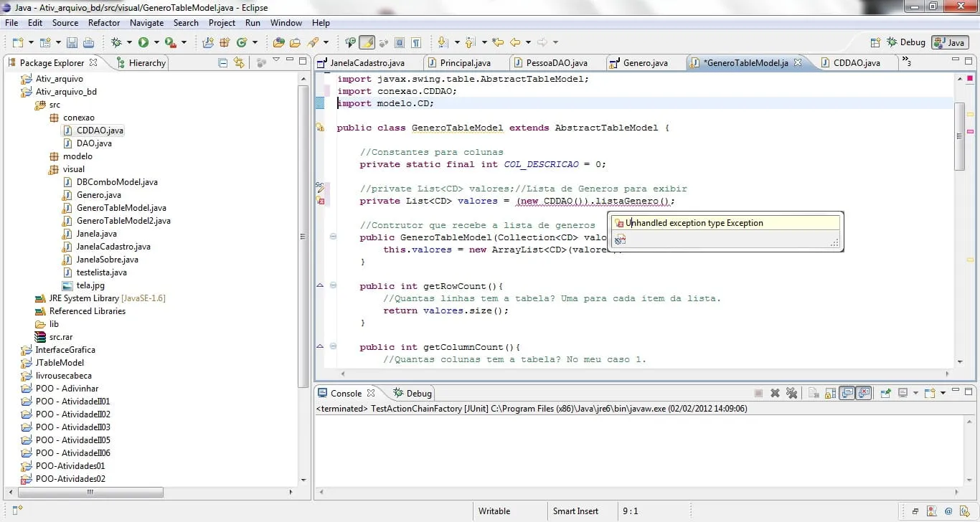Collapse the getRowCount method fold marker
This screenshot has width=980, height=522.
[x=333, y=285]
